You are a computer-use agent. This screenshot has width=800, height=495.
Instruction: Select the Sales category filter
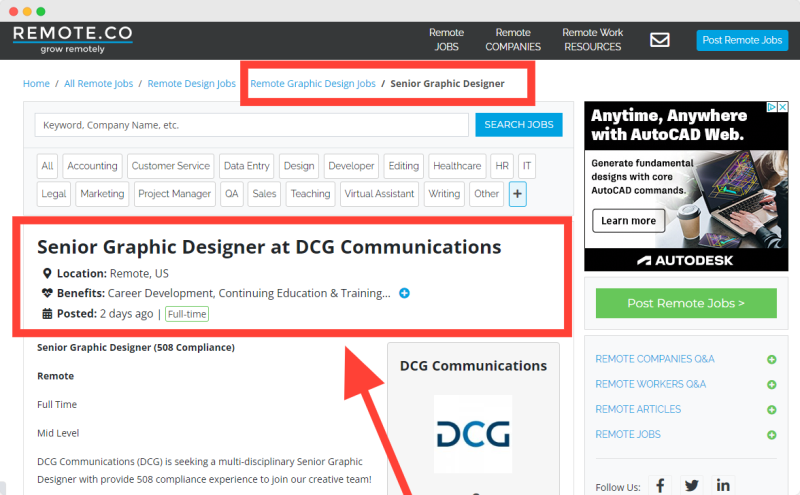pyautogui.click(x=264, y=194)
